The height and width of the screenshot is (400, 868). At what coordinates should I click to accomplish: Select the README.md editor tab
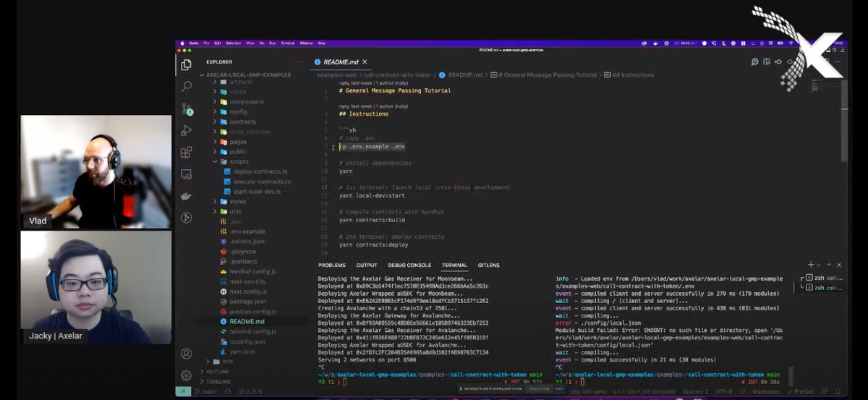(341, 62)
